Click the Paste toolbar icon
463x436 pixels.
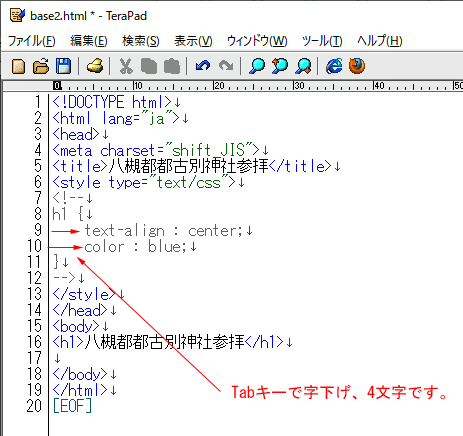click(x=172, y=66)
